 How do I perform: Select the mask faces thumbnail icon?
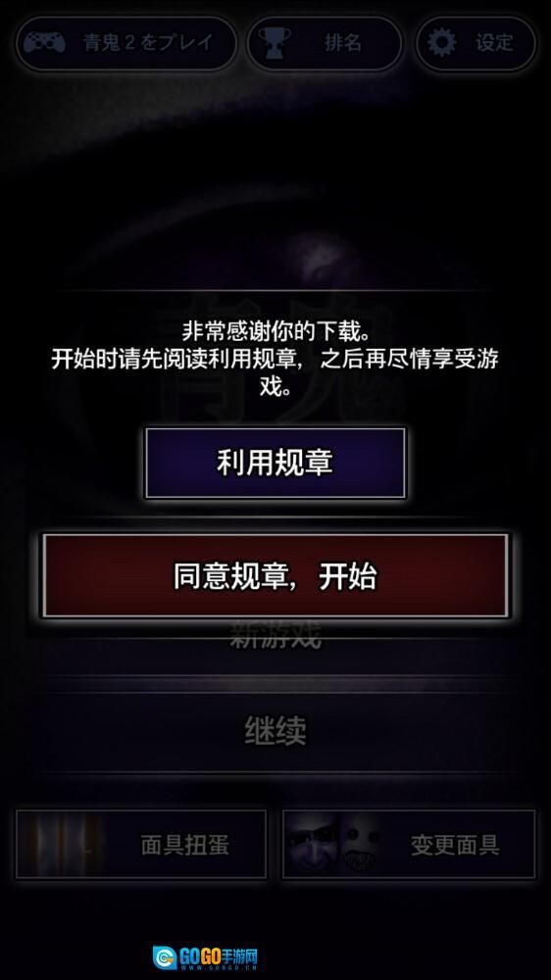(x=334, y=845)
